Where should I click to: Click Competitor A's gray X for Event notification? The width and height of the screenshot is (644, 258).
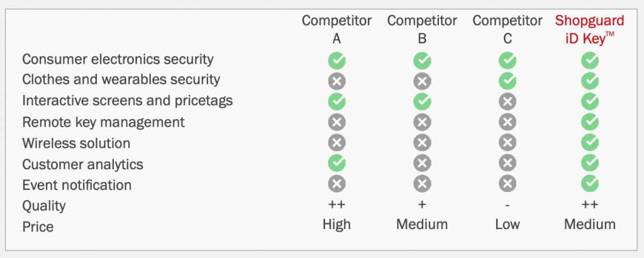point(336,184)
